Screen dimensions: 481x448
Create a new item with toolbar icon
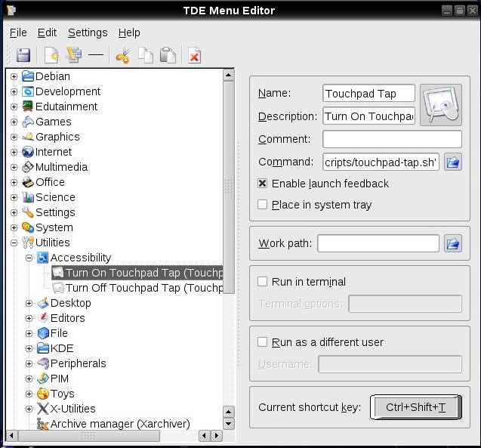point(51,55)
